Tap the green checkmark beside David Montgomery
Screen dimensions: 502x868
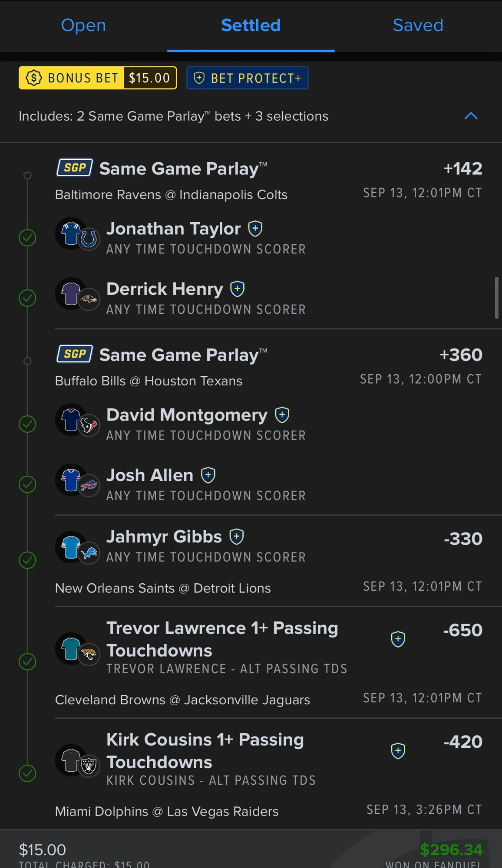(x=27, y=424)
